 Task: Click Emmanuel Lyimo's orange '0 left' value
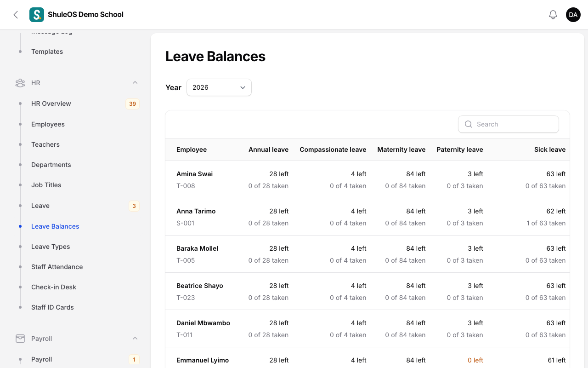point(475,360)
